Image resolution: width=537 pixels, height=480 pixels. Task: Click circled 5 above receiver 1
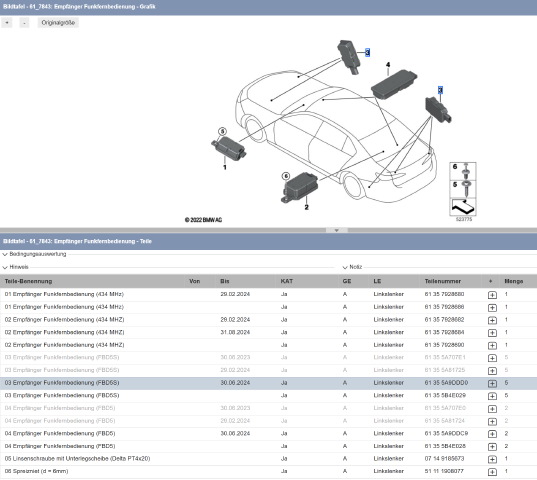coord(222,131)
